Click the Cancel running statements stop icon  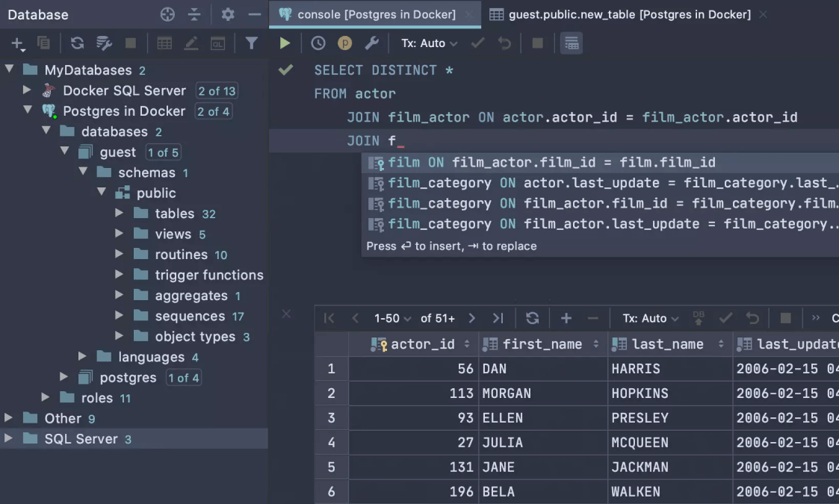[538, 43]
